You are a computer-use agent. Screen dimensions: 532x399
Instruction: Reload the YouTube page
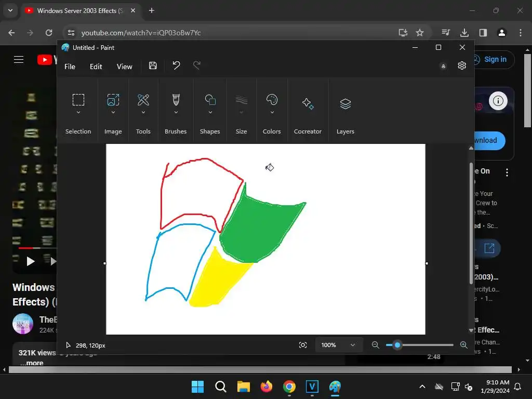(x=49, y=33)
